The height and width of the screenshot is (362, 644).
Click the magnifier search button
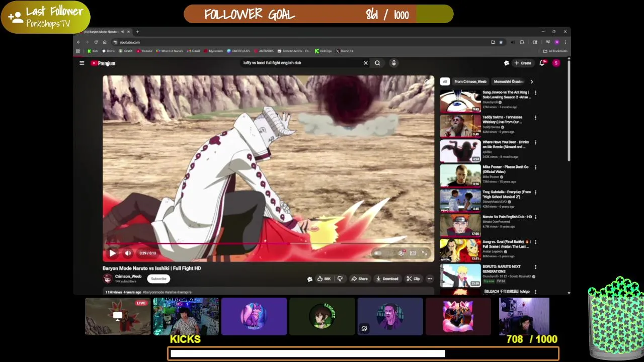[x=377, y=63]
